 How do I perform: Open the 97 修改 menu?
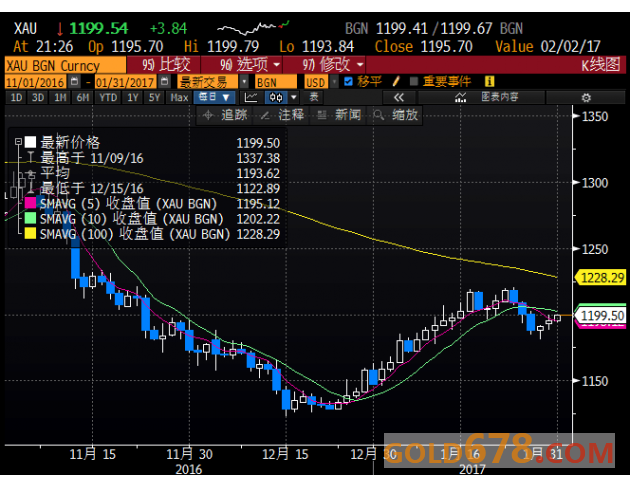pos(324,65)
